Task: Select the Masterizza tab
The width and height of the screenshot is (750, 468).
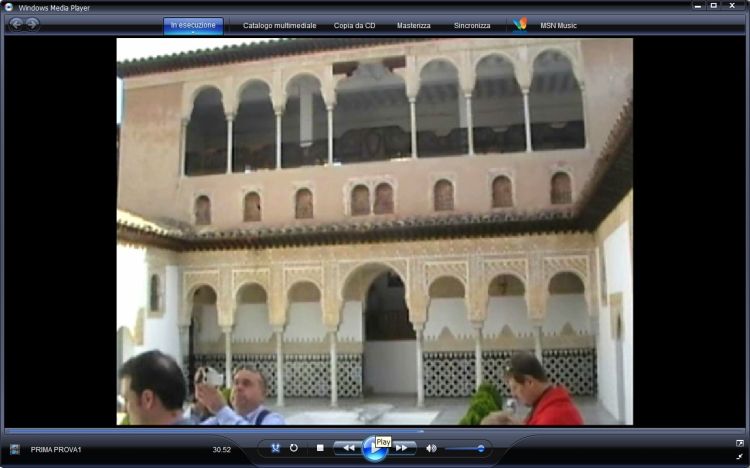Action: pyautogui.click(x=414, y=26)
